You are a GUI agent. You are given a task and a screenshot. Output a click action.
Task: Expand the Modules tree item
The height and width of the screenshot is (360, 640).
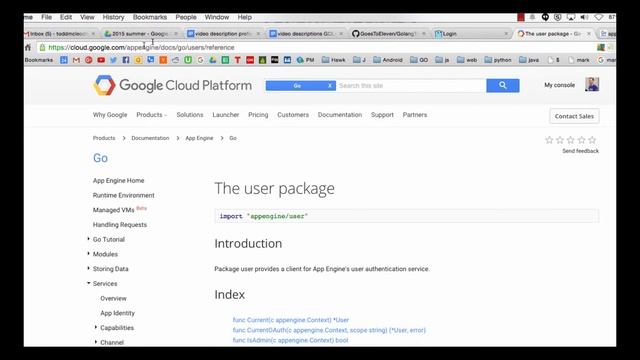click(x=89, y=253)
